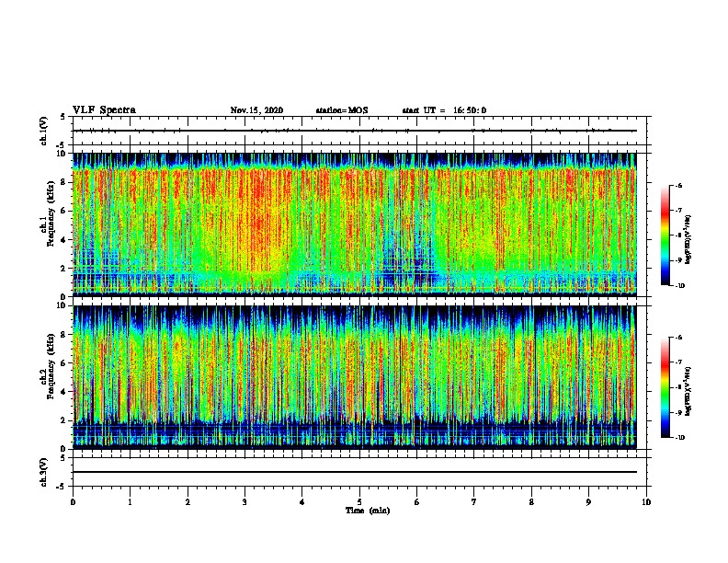
Task: Click the ch.2 spectrogram color scale bar
Action: pyautogui.click(x=665, y=387)
